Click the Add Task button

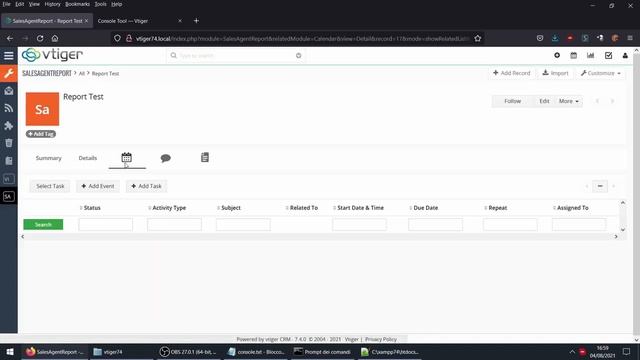[x=147, y=186]
